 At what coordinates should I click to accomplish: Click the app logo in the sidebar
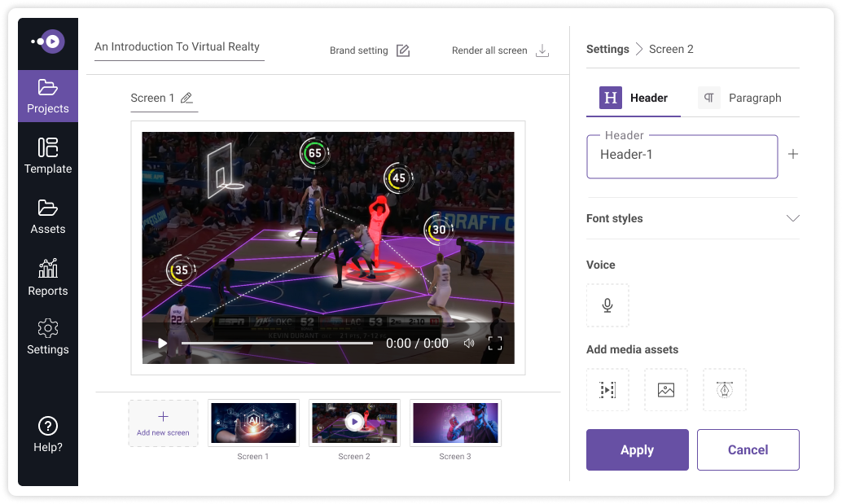click(x=48, y=42)
